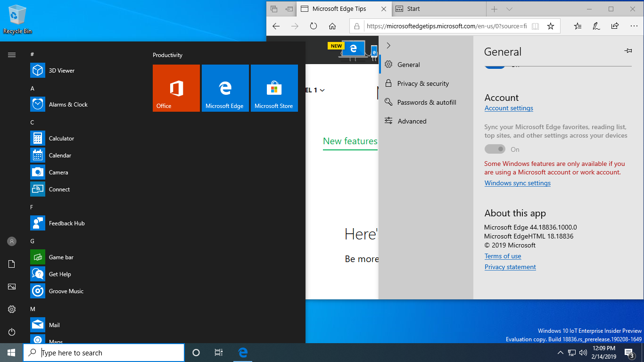The width and height of the screenshot is (644, 362).
Task: Toggle the Edge sync settings switch
Action: click(x=495, y=149)
